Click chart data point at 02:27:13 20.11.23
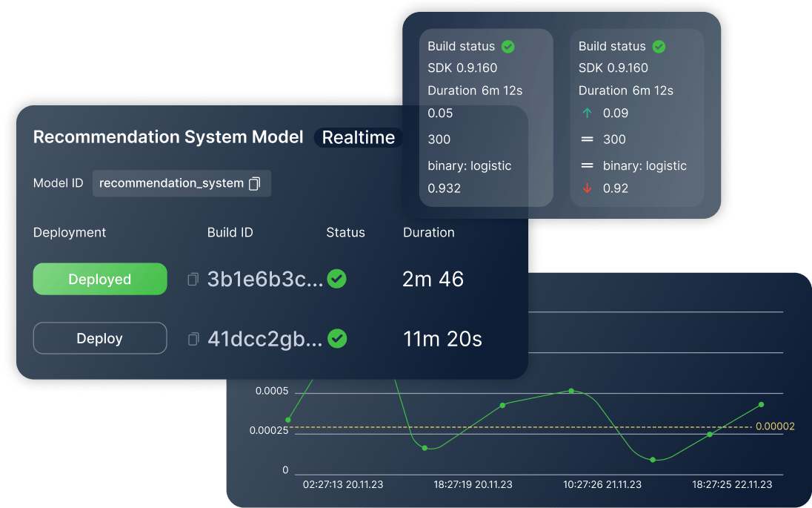Viewport: 812px width, 508px height. pyautogui.click(x=288, y=420)
